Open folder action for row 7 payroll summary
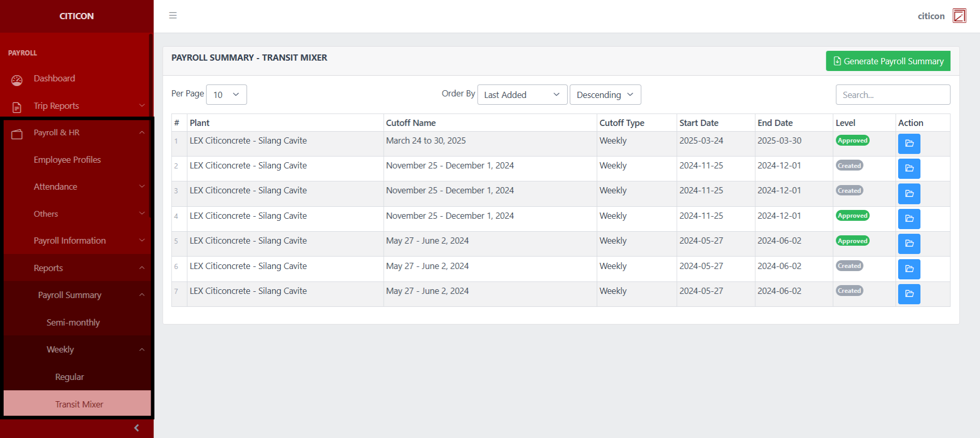This screenshot has height=438, width=980. click(909, 294)
